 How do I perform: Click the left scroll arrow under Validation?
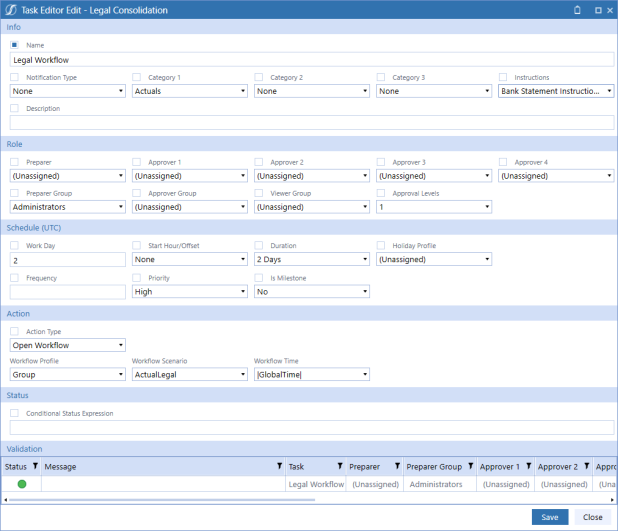coord(5,500)
